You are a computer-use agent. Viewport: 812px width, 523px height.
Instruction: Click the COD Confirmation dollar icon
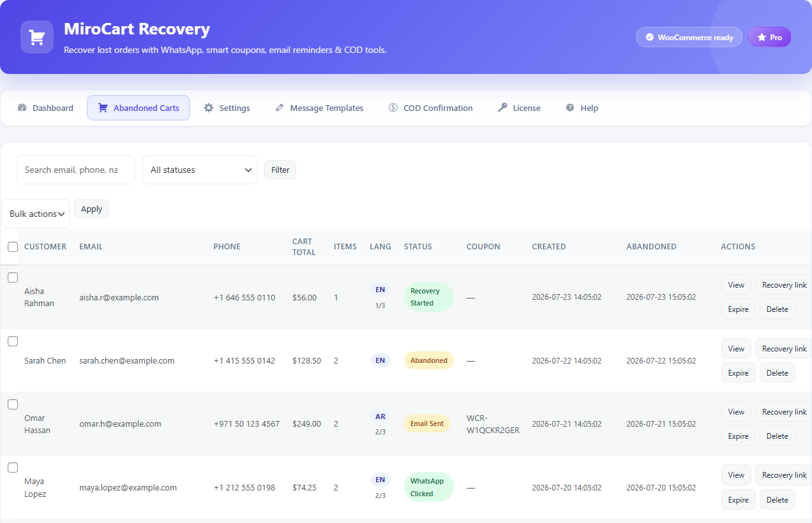(393, 108)
